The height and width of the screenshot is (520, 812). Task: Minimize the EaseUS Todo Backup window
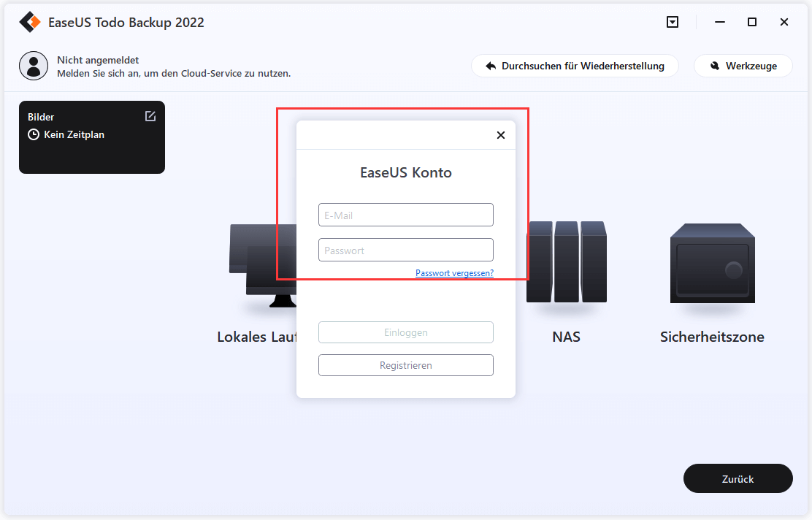click(x=720, y=22)
